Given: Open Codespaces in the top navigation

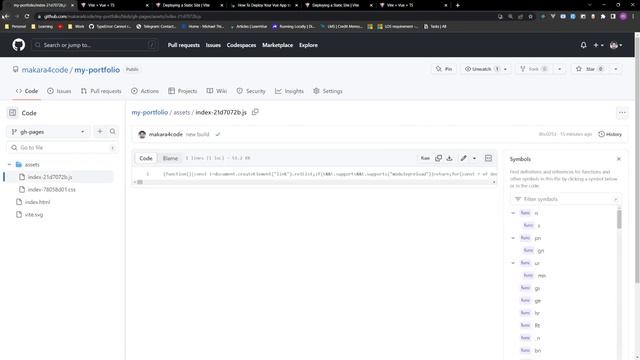Looking at the screenshot, I should pos(241,45).
